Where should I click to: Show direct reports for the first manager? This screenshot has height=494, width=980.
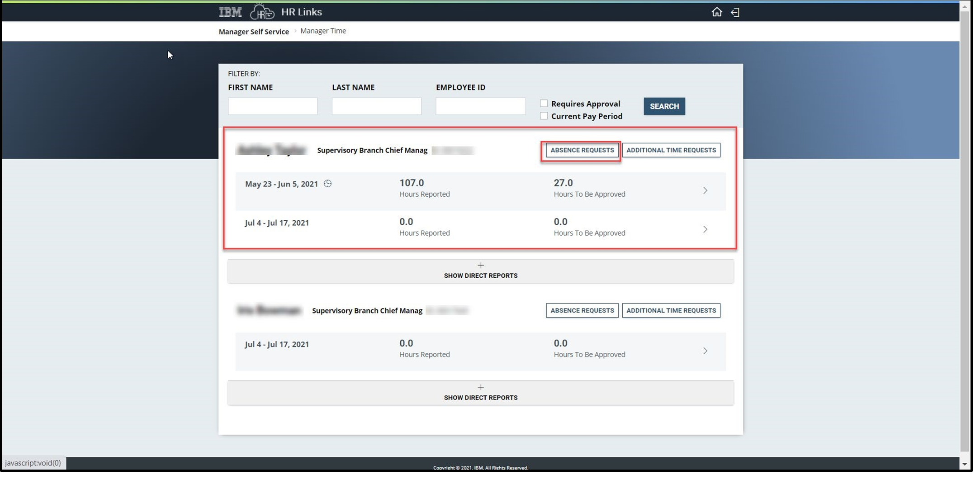point(480,271)
